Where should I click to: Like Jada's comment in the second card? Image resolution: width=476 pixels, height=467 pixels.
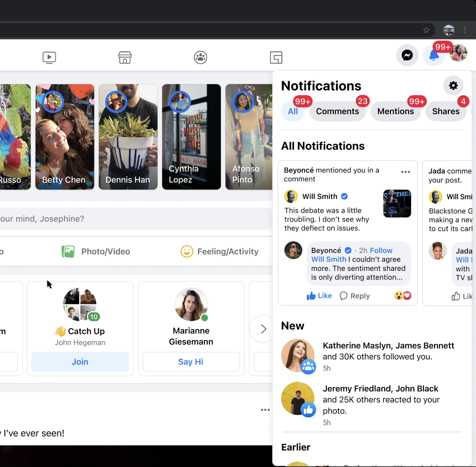[x=462, y=296]
